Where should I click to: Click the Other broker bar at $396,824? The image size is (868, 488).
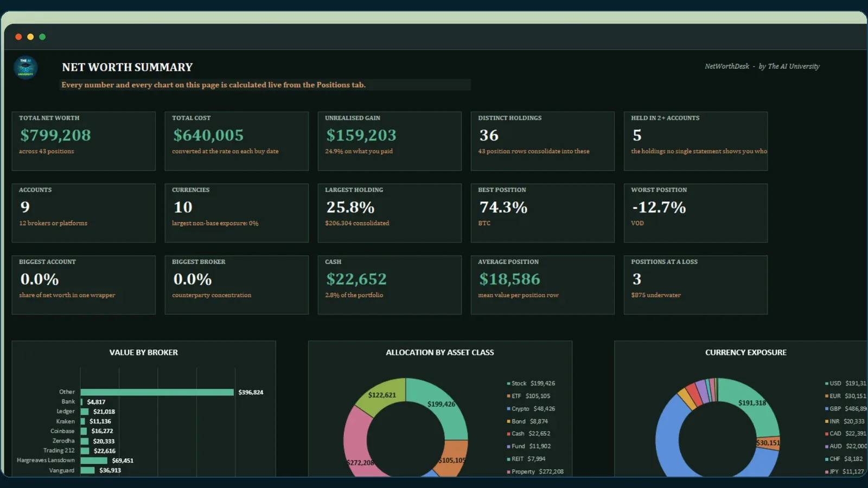coord(157,392)
